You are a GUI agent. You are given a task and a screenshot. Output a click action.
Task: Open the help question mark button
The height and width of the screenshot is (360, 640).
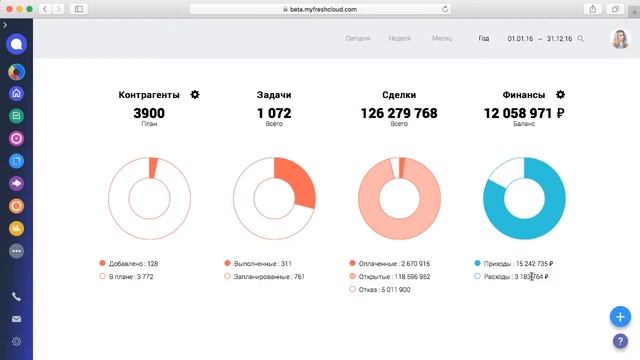tap(620, 341)
